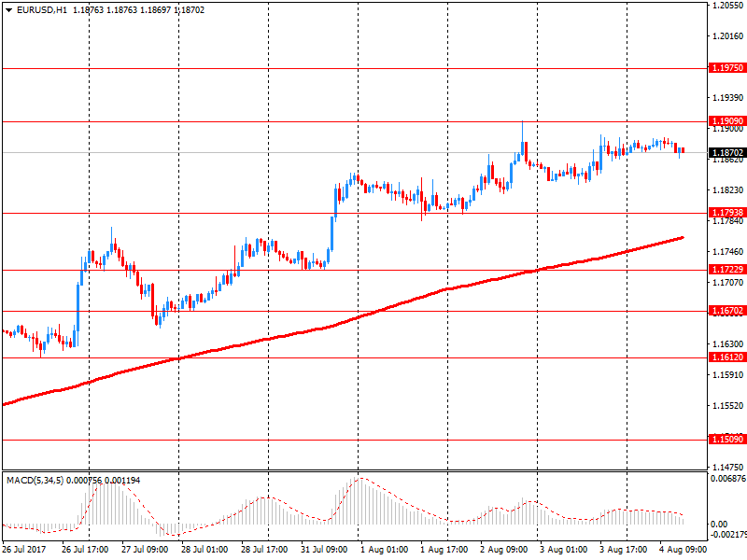Select the 1.15090 red price level label
The height and width of the screenshot is (560, 747).
coord(727,439)
